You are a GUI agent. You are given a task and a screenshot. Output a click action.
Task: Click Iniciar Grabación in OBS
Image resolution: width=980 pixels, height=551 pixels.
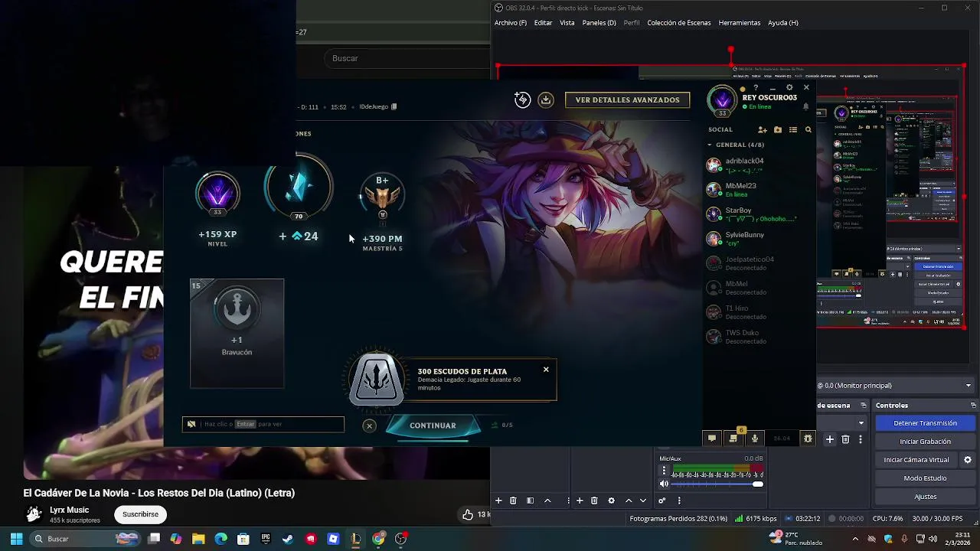pos(925,442)
